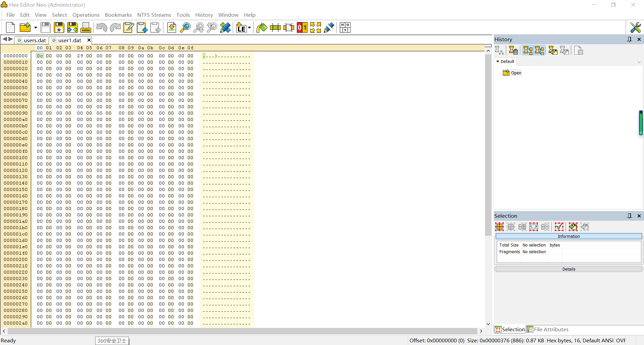Click the left tab navigation arrow

5,39
